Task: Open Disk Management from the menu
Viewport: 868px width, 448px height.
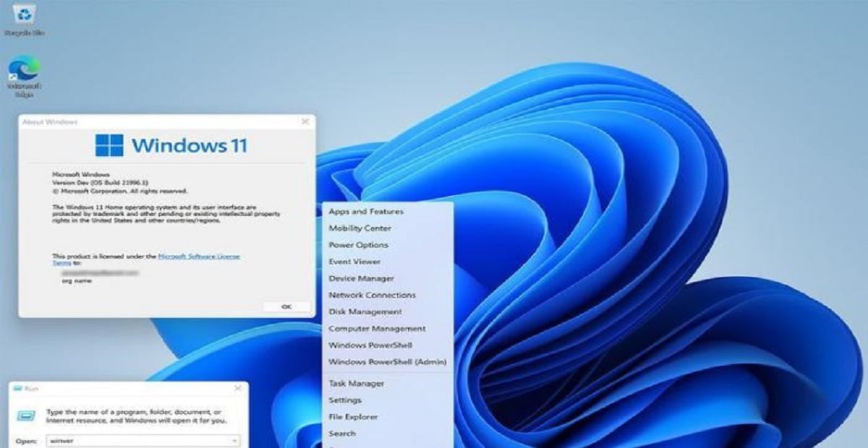Action: click(365, 311)
